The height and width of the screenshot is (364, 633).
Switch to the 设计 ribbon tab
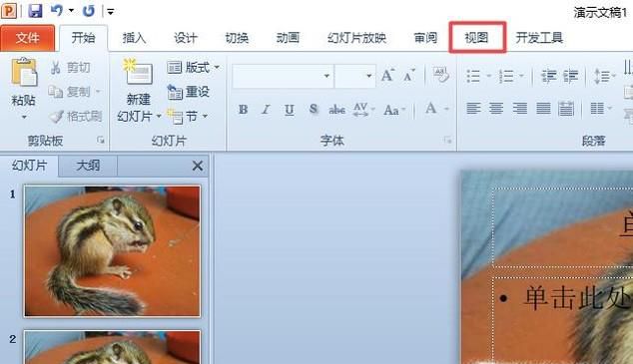pyautogui.click(x=186, y=38)
